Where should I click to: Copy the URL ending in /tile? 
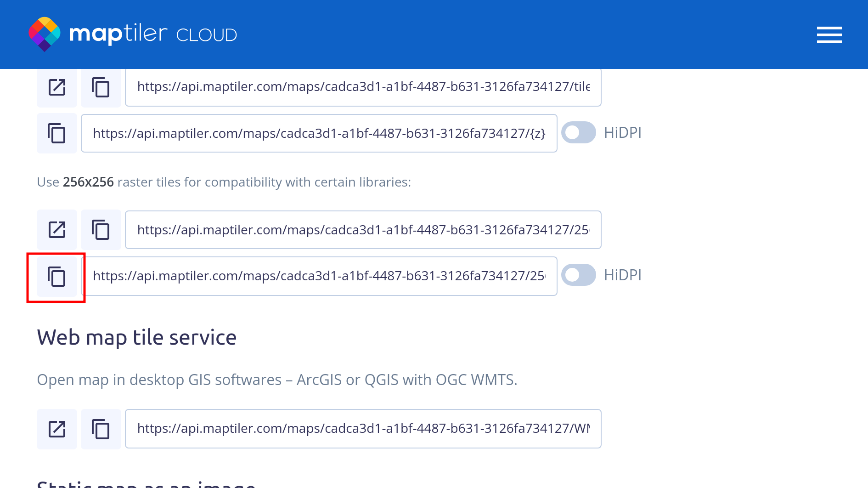point(101,87)
